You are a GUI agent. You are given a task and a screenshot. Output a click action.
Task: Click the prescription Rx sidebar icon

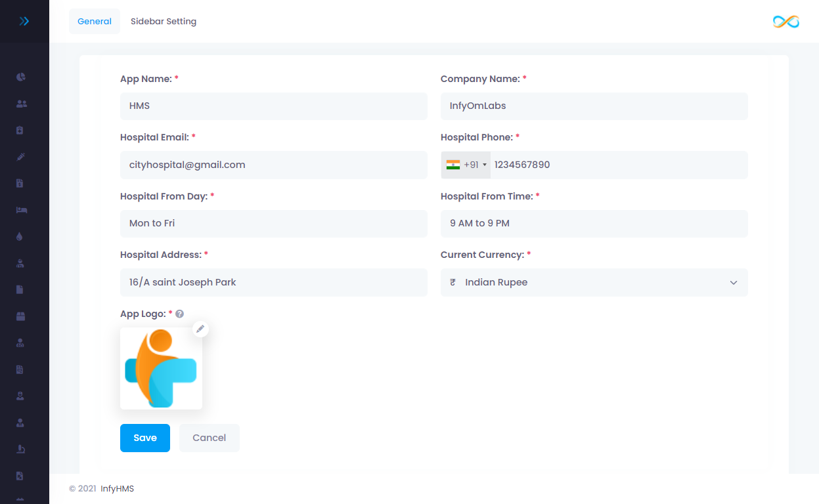point(20,476)
